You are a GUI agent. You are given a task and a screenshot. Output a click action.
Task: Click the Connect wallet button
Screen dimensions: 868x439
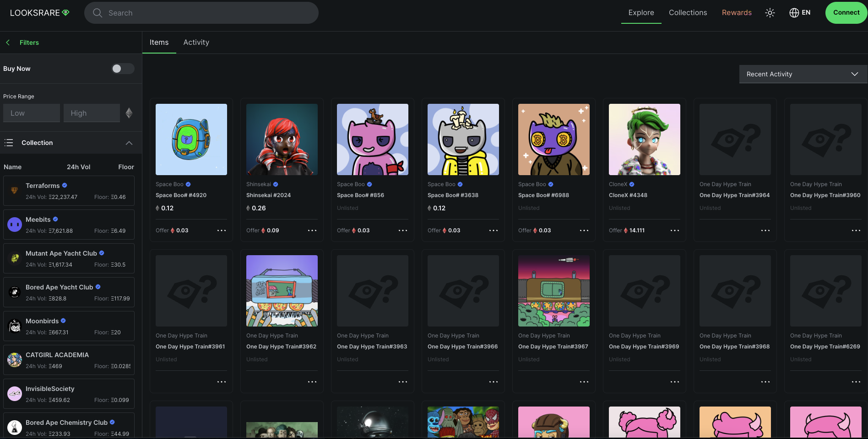coord(846,13)
